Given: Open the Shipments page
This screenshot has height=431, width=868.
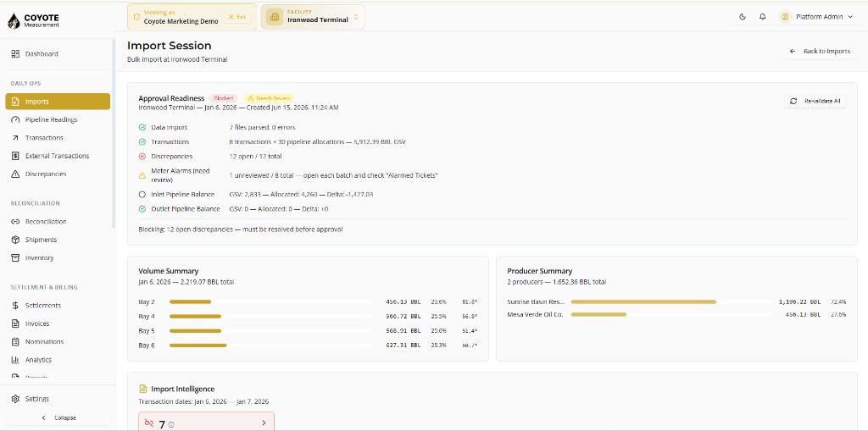Looking at the screenshot, I should [58, 240].
